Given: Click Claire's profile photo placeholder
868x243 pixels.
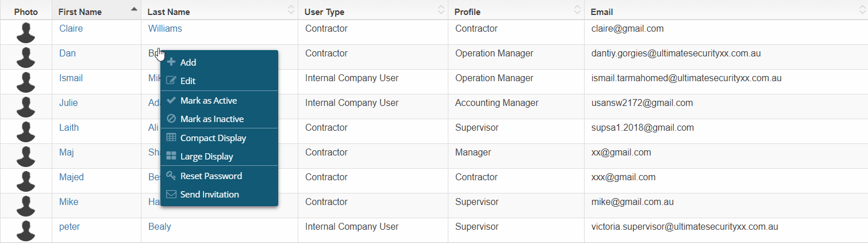Looking at the screenshot, I should (26, 32).
